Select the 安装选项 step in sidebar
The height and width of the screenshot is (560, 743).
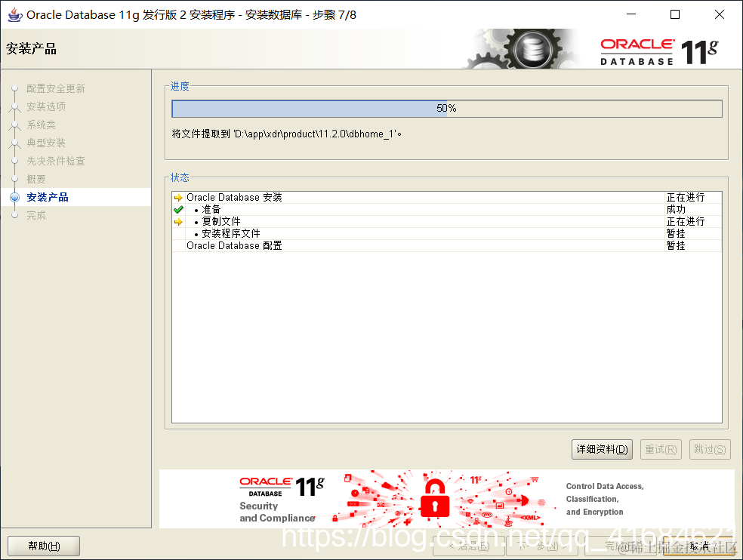click(46, 106)
